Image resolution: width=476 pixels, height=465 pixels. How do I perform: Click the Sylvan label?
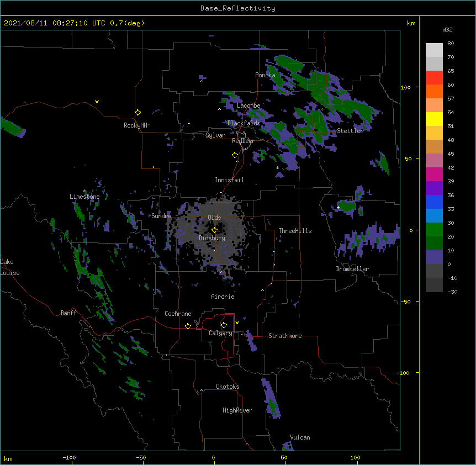coord(215,135)
